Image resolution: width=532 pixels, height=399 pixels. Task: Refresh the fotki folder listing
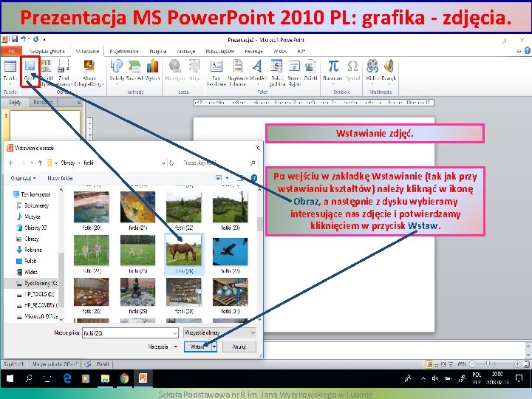coord(171,163)
